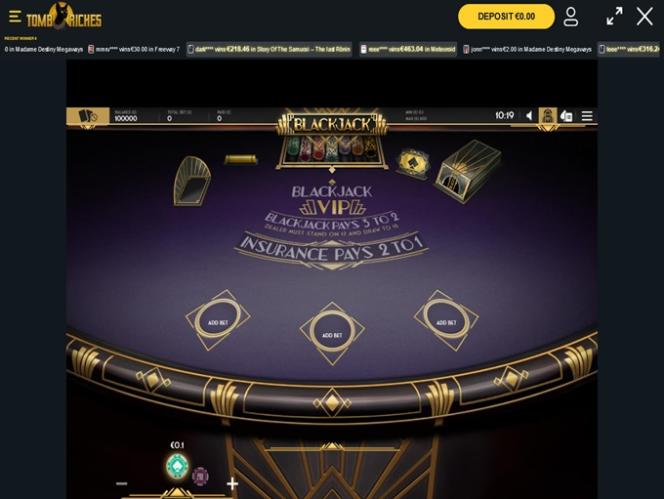Screen dimensions: 664x499
Task: Add bet on the left betting spot
Action: (218, 320)
